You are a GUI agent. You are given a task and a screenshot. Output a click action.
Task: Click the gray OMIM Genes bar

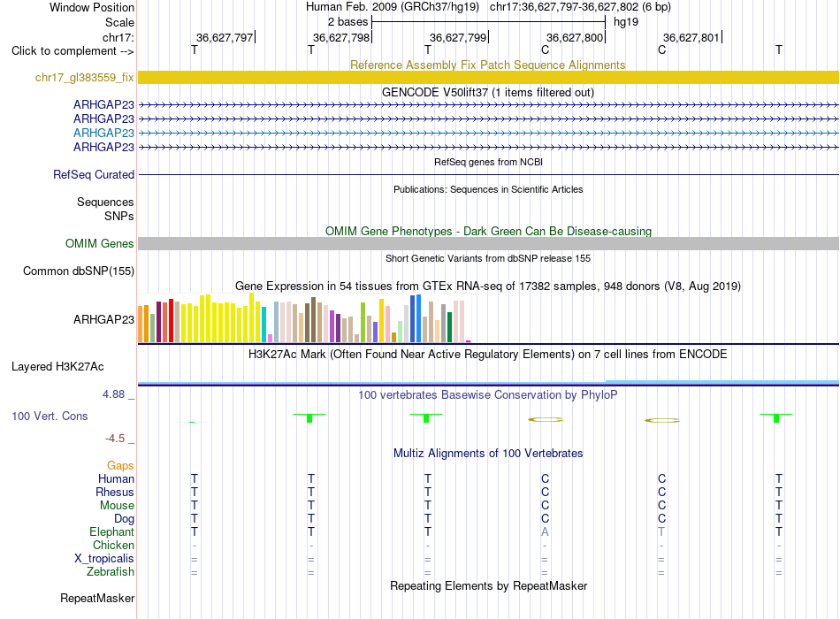488,243
